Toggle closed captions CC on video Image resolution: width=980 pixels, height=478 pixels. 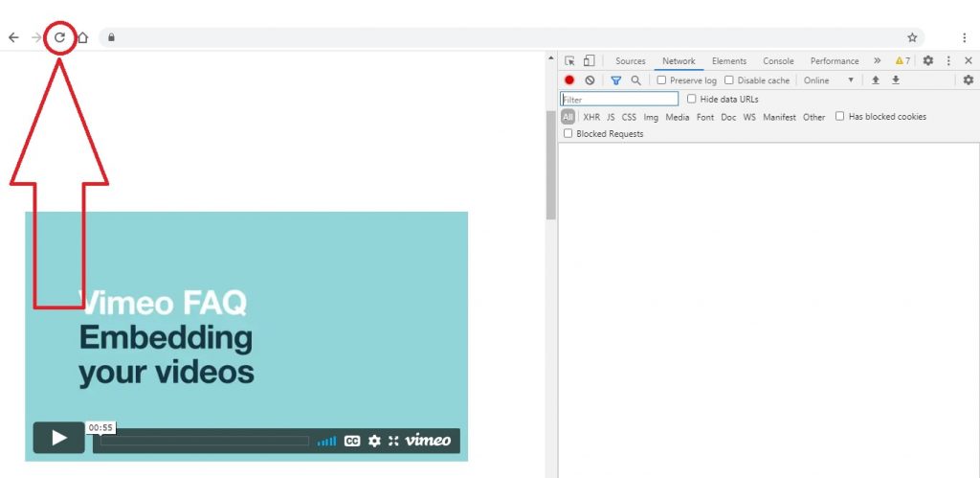(x=352, y=441)
